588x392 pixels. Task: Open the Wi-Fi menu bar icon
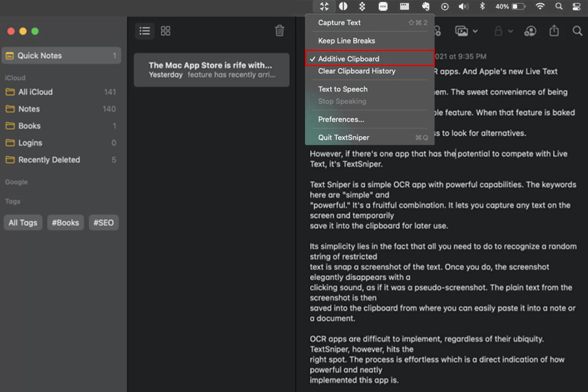click(540, 6)
